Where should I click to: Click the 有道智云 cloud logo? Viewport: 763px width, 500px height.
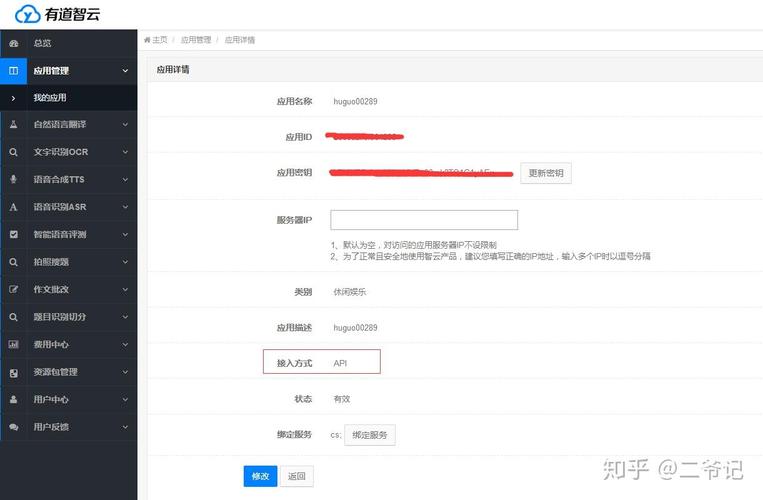(x=27, y=14)
